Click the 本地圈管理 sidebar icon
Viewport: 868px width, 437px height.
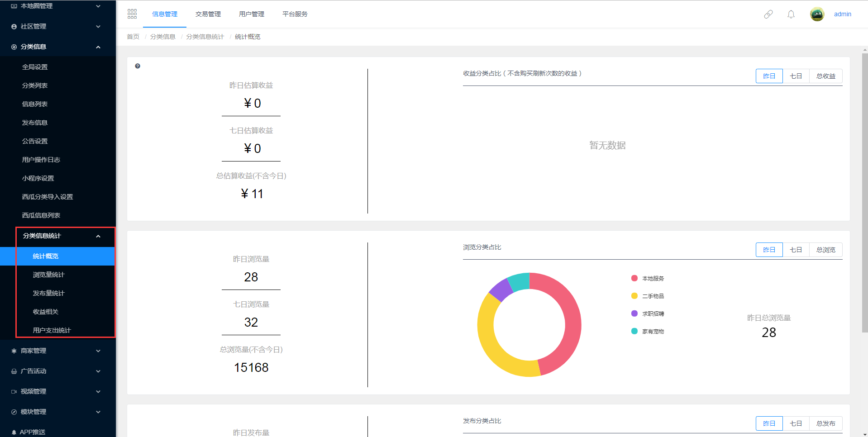pyautogui.click(x=14, y=6)
